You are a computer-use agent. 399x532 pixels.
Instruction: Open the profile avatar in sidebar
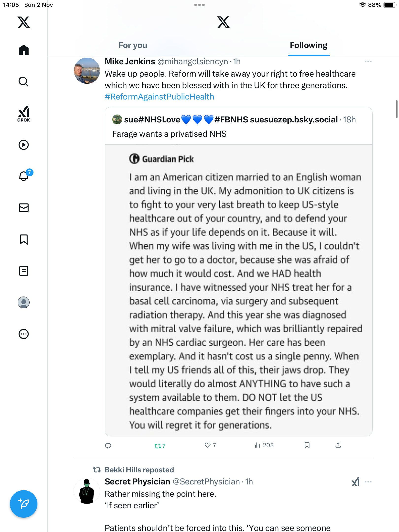click(24, 302)
